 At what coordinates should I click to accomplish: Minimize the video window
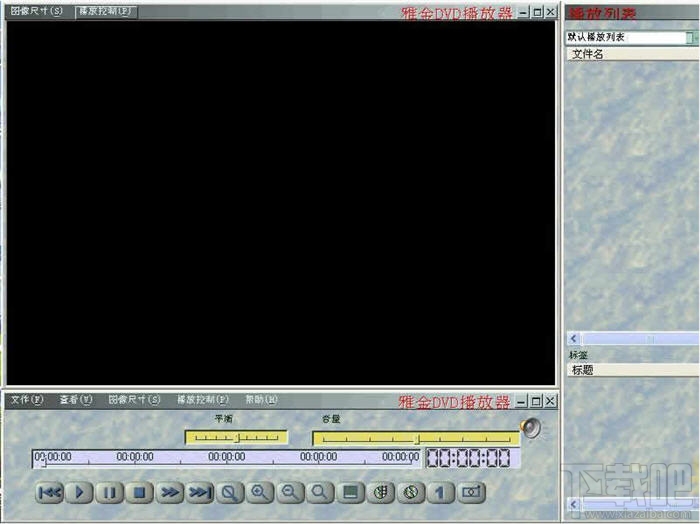point(523,12)
